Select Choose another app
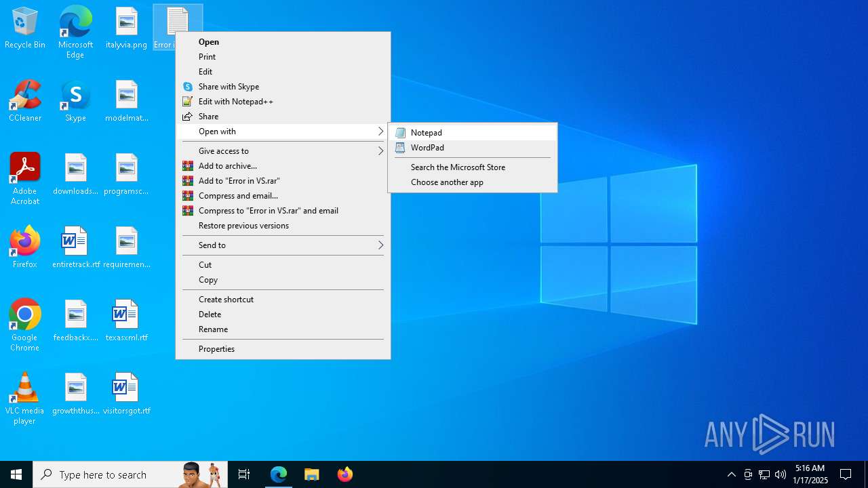The height and width of the screenshot is (488, 868). (x=473, y=182)
